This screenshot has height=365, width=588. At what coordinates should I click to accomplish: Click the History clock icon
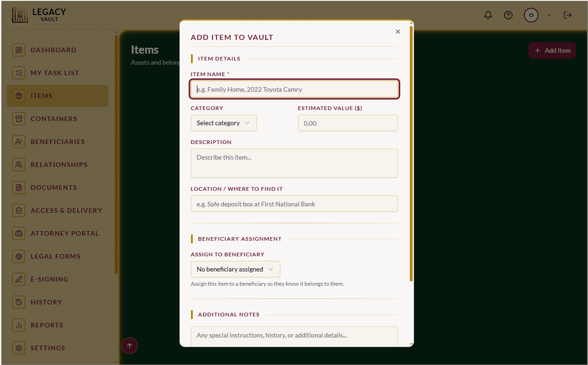click(19, 302)
